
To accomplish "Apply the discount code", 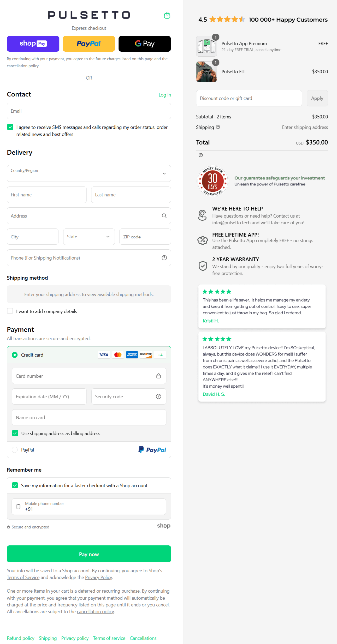I will [317, 98].
